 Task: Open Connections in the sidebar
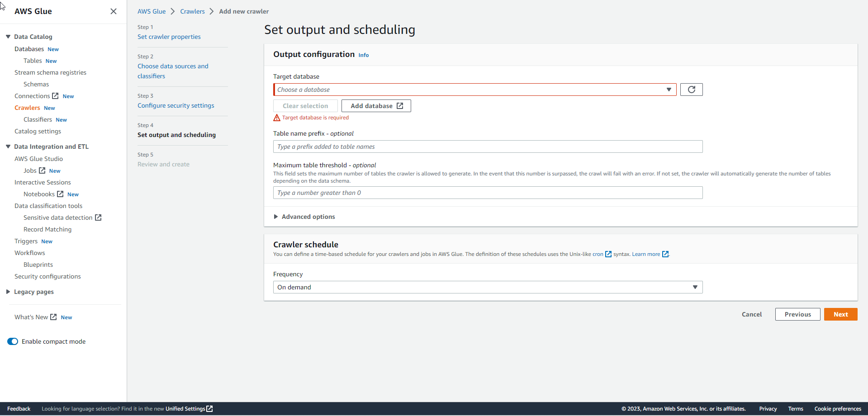(32, 96)
